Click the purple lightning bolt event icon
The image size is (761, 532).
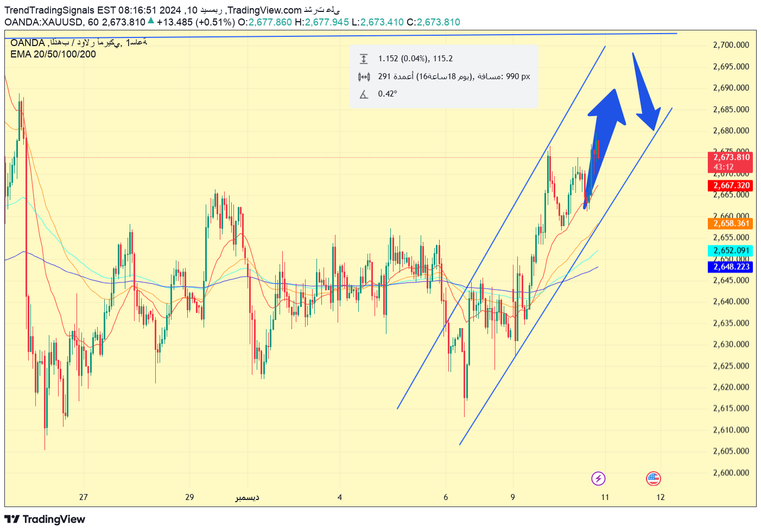598,478
